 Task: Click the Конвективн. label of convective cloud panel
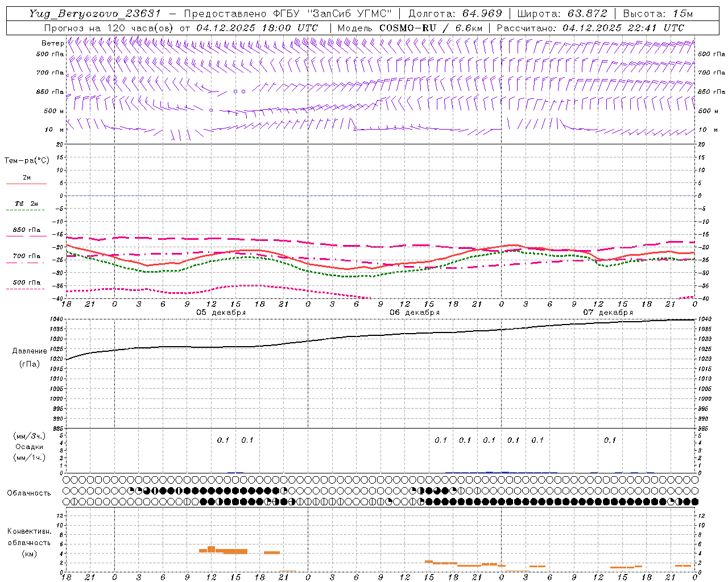point(29,531)
